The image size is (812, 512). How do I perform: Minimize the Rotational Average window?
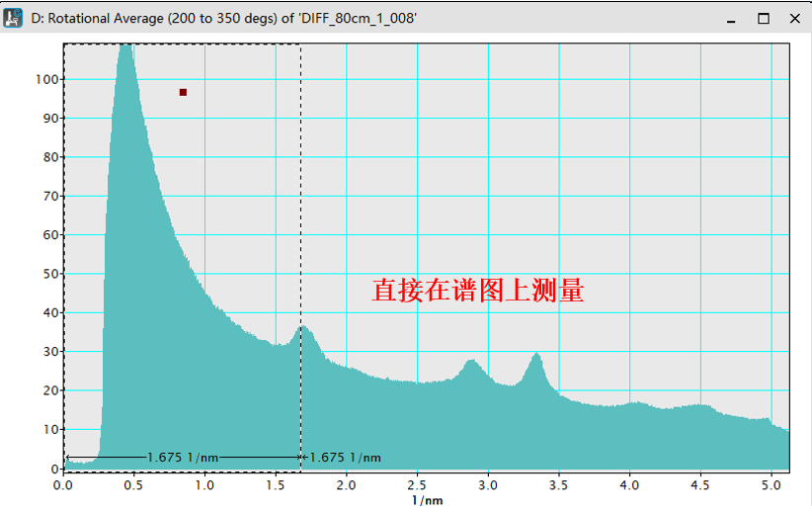tap(730, 18)
